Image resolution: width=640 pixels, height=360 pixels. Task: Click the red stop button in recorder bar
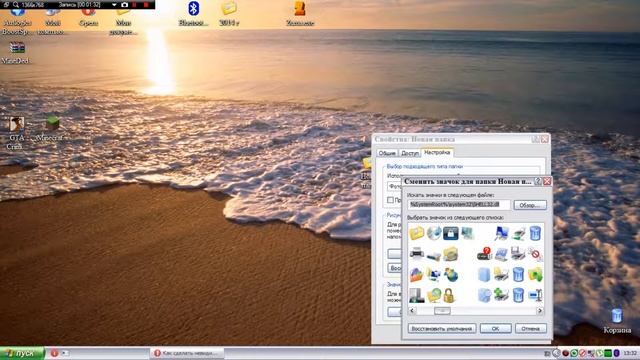(146, 5)
